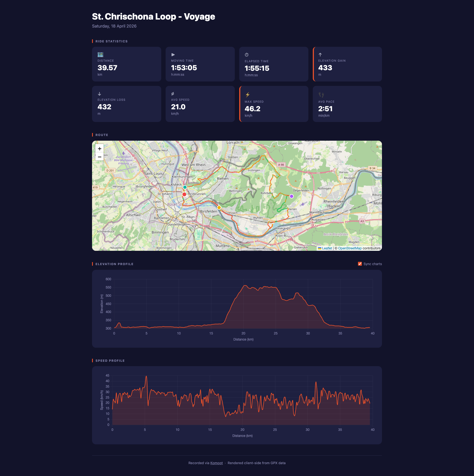Click the Avg Pace footprints icon

(321, 95)
